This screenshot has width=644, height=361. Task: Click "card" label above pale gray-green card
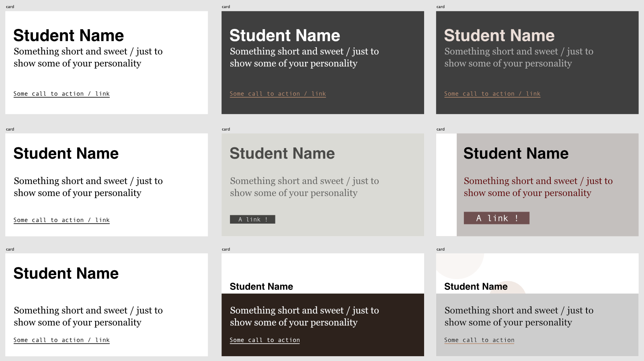[x=226, y=129]
